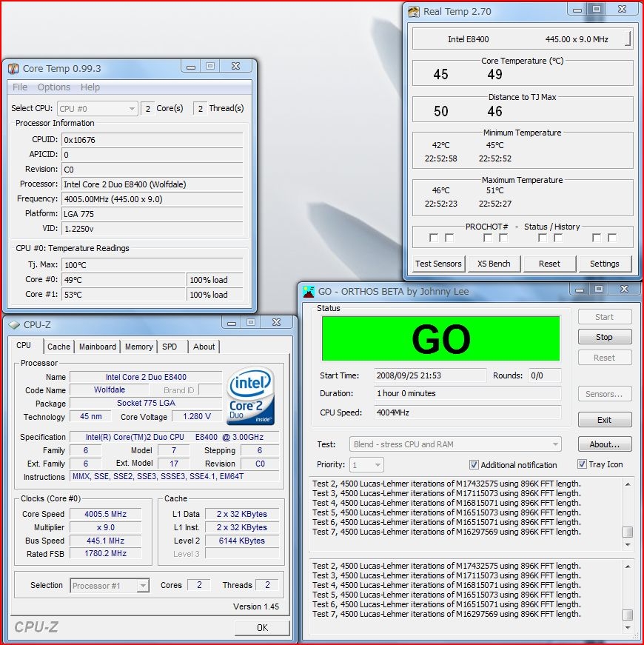The image size is (644, 645).
Task: Toggle the Tray Icon checkbox
Action: click(x=582, y=464)
